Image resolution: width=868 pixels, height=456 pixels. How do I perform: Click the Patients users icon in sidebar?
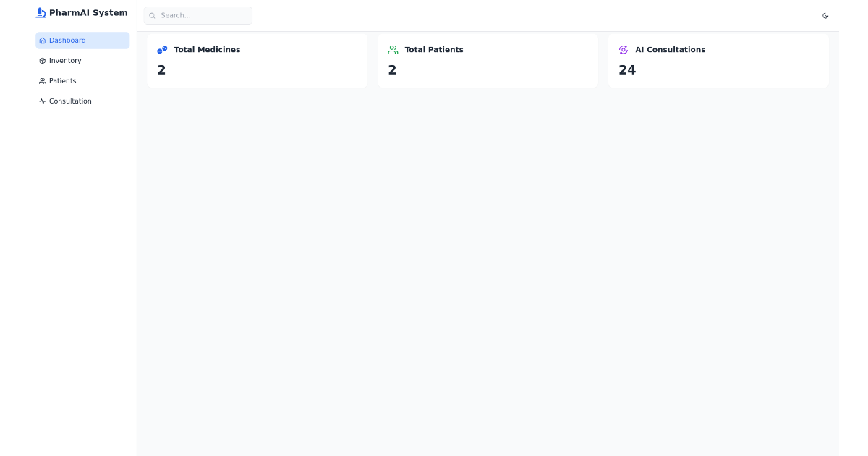pos(43,81)
